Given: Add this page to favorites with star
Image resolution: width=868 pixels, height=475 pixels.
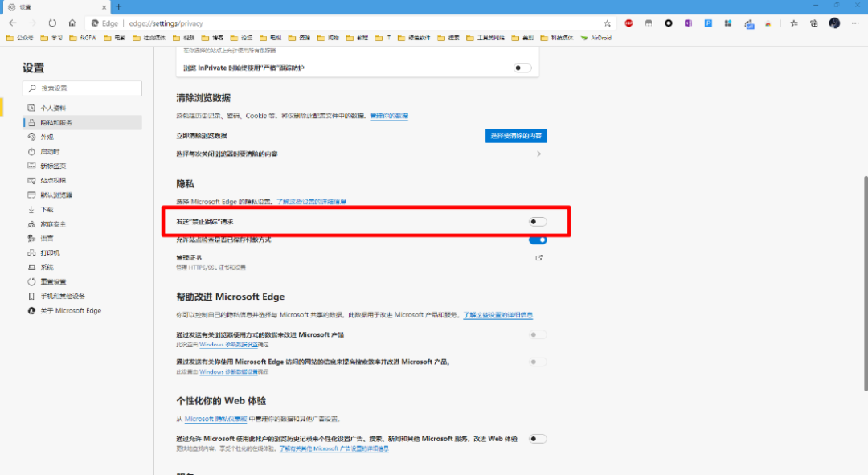Looking at the screenshot, I should tap(608, 23).
